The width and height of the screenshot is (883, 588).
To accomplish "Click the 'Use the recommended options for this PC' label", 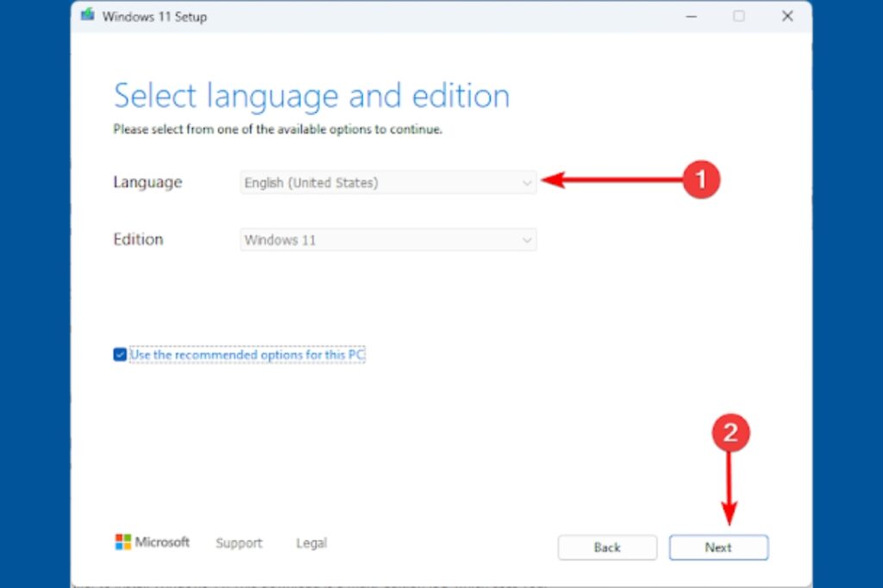I will click(248, 354).
